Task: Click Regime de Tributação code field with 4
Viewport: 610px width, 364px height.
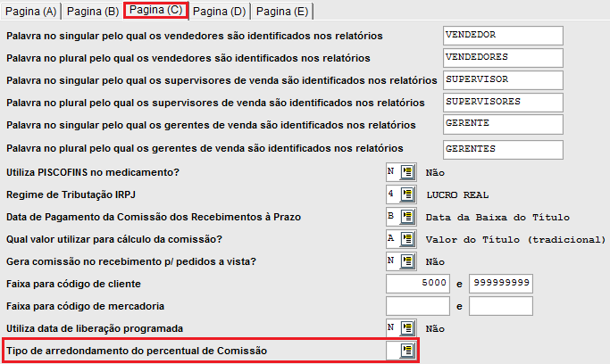Action: pos(393,194)
